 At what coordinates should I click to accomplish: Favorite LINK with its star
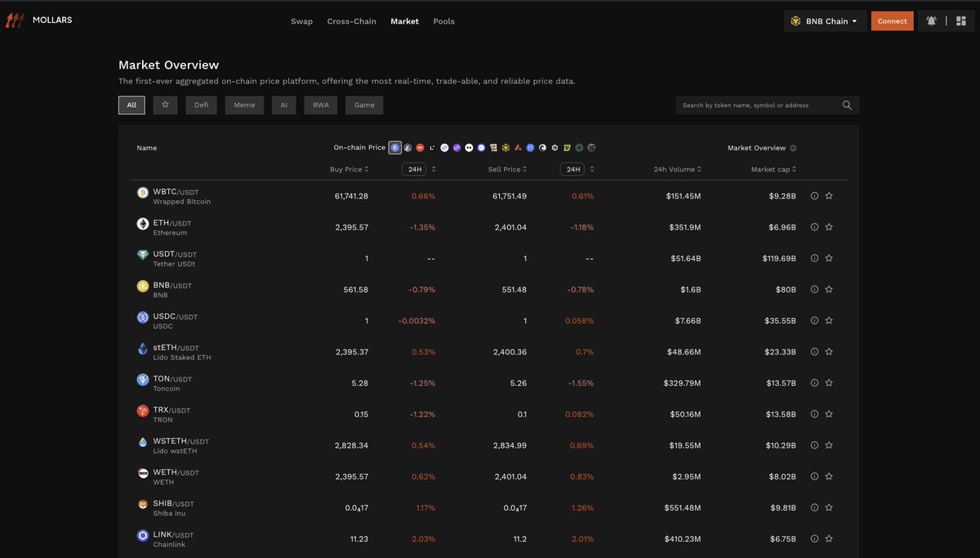(829, 538)
